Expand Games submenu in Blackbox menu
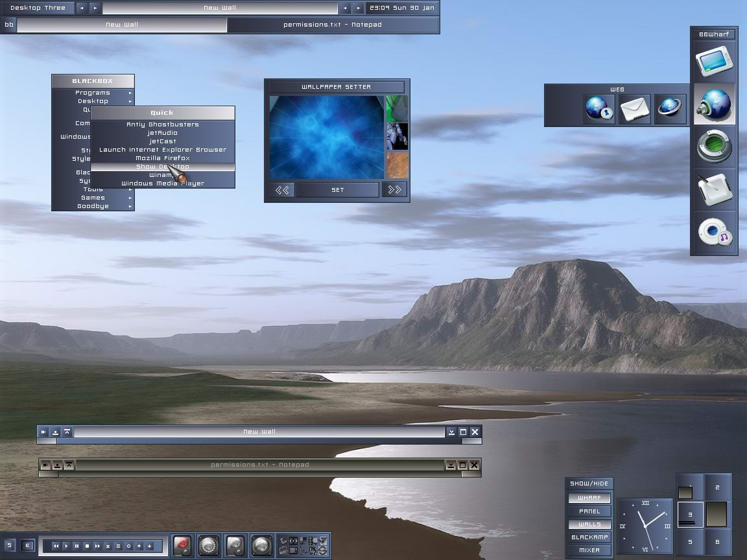747x560 pixels. coord(93,198)
